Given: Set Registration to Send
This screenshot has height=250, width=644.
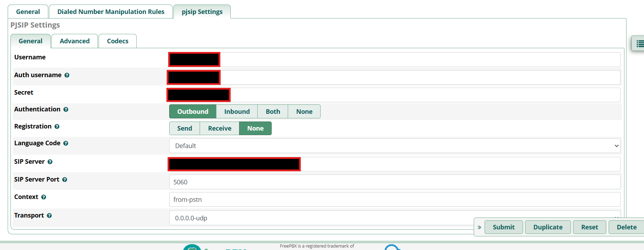Looking at the screenshot, I should [184, 128].
